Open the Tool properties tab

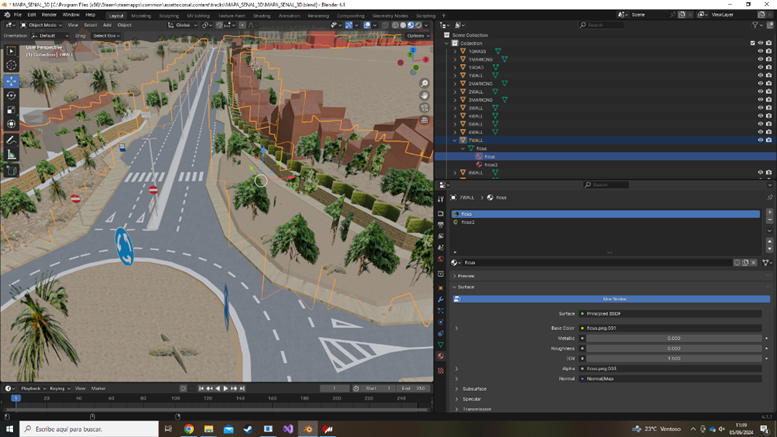coord(441,199)
